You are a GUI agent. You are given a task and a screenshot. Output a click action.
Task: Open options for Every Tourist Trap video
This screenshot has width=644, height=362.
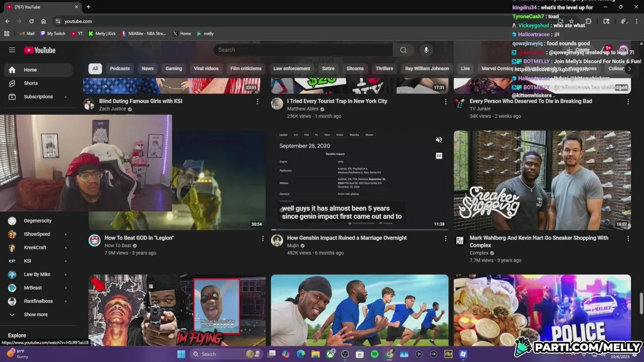pos(445,102)
